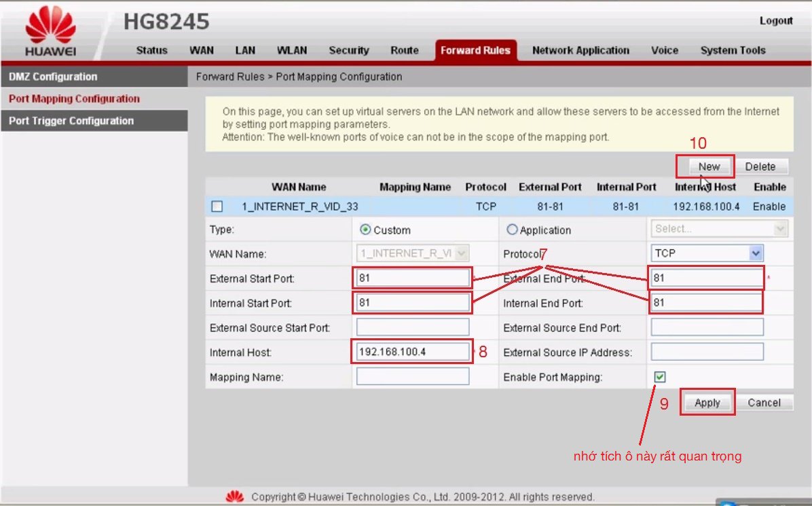
Task: Focus the Internal Host field
Action: click(x=413, y=352)
